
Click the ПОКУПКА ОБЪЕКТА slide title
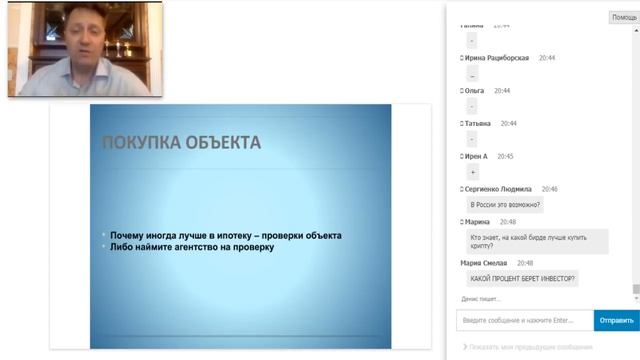point(181,143)
